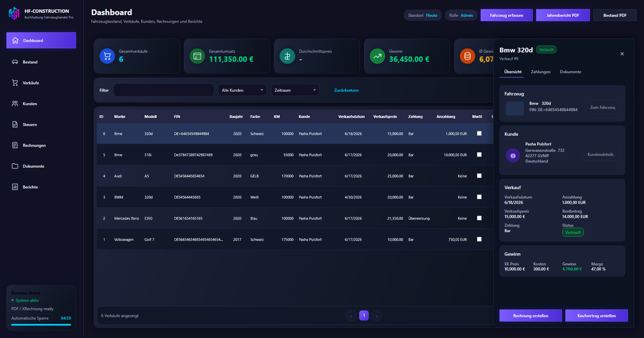The width and height of the screenshot is (644, 338).
Task: Toggle MwSt checkbox for Volkswagen Golf 7 row
Action: [x=479, y=239]
